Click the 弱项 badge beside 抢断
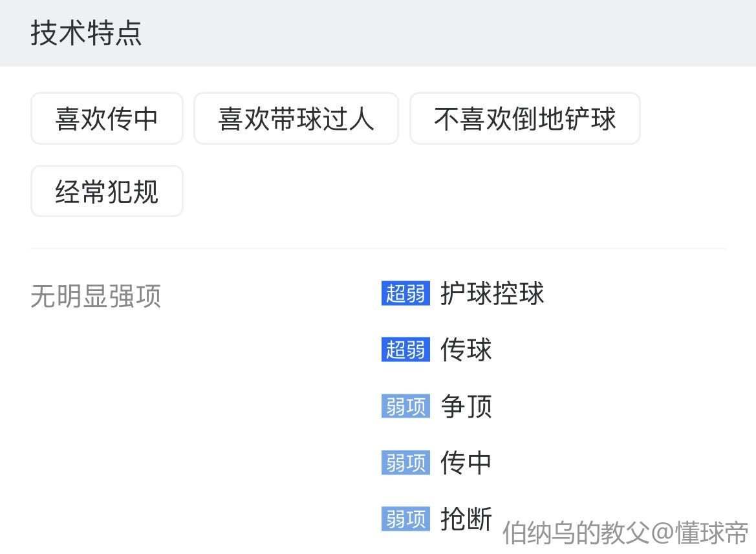The image size is (756, 554). tap(405, 518)
